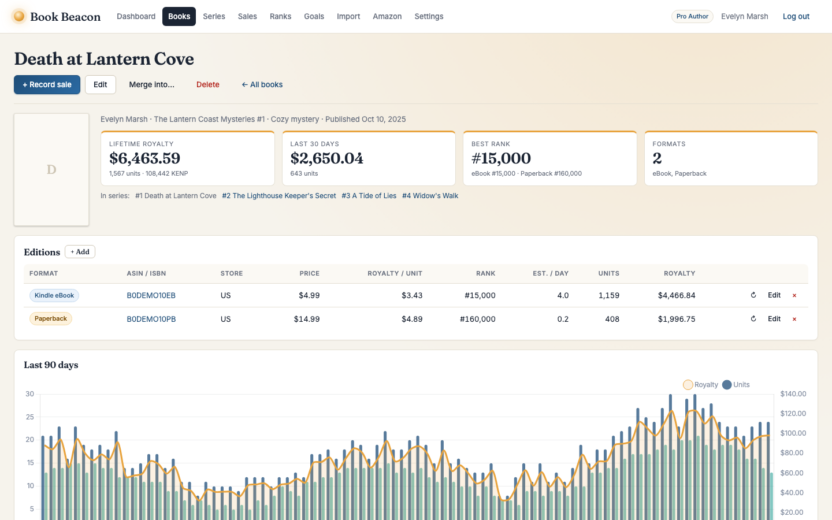Refresh rank for Kindle eBook edition

[753, 295]
